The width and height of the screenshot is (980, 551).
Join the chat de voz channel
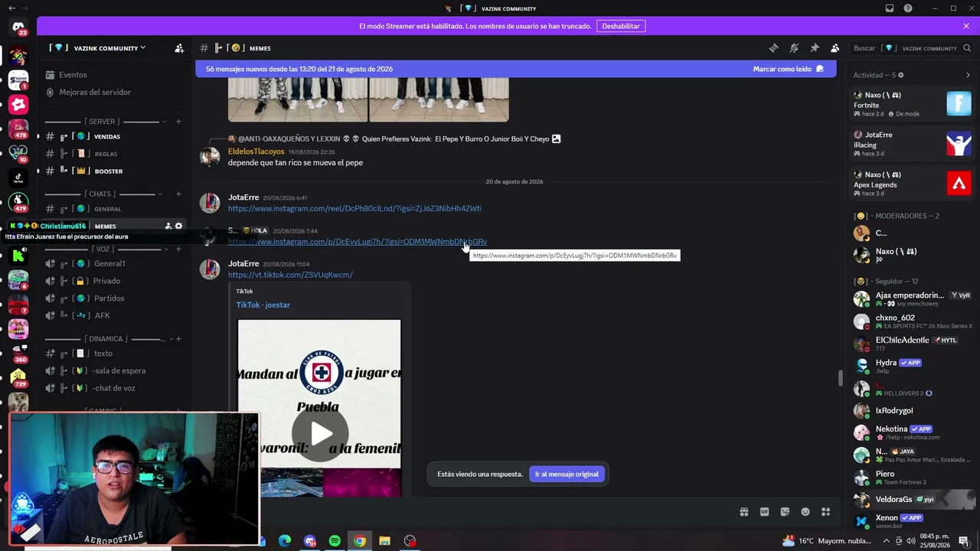click(115, 388)
